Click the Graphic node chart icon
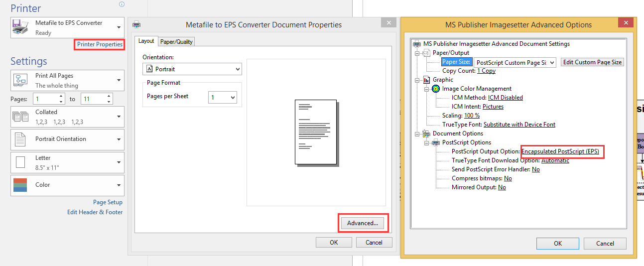 tap(427, 80)
